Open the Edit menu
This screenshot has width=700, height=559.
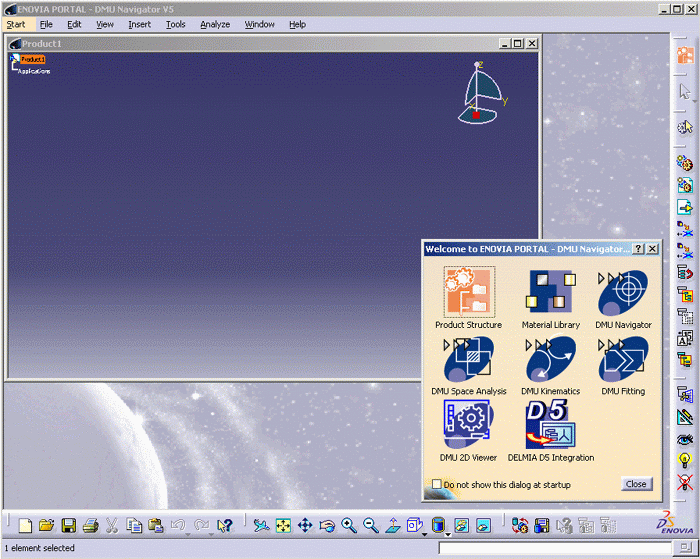pyautogui.click(x=74, y=25)
